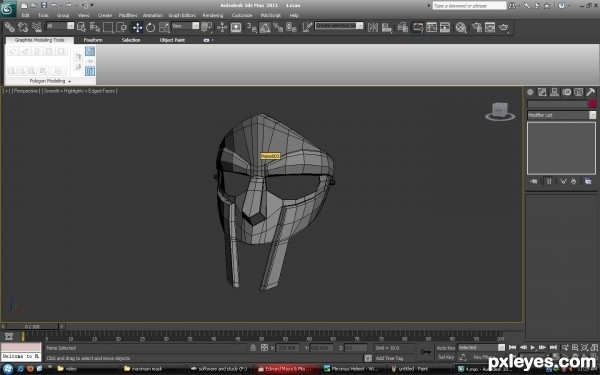
Task: Choose the Rectangular Selection Region tool
Action: point(108,27)
